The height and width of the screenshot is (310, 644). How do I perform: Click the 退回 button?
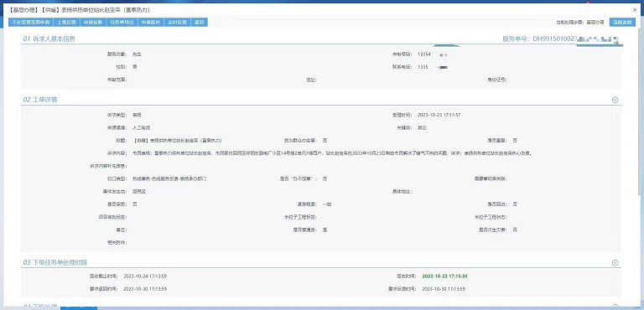tap(200, 22)
